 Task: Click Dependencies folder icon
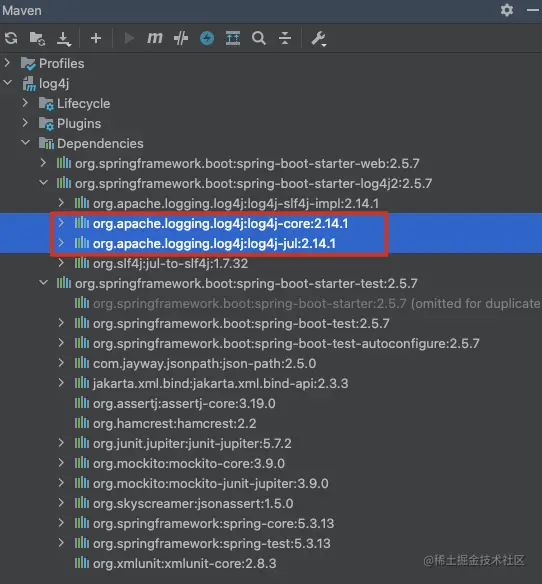[x=47, y=143]
